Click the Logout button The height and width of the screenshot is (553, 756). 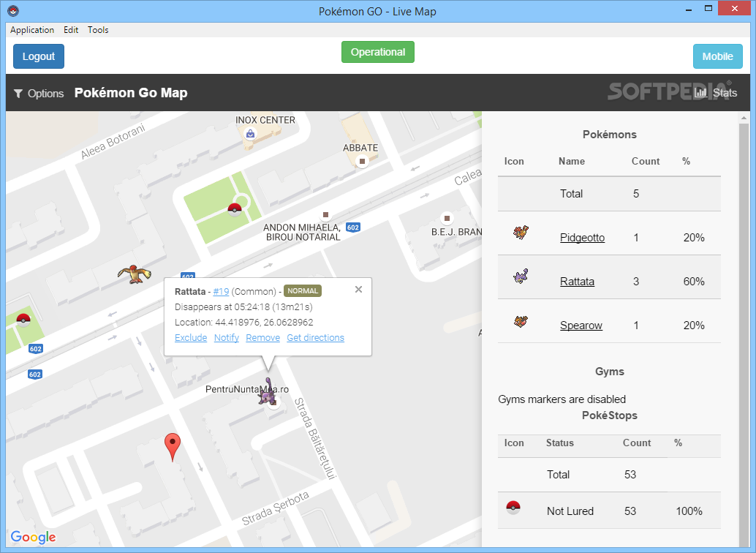click(39, 56)
